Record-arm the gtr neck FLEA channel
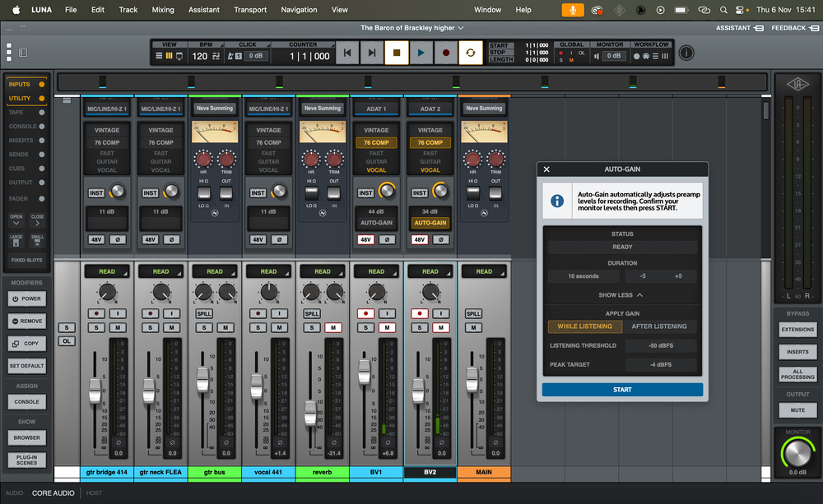Image resolution: width=823 pixels, height=504 pixels. pos(150,313)
